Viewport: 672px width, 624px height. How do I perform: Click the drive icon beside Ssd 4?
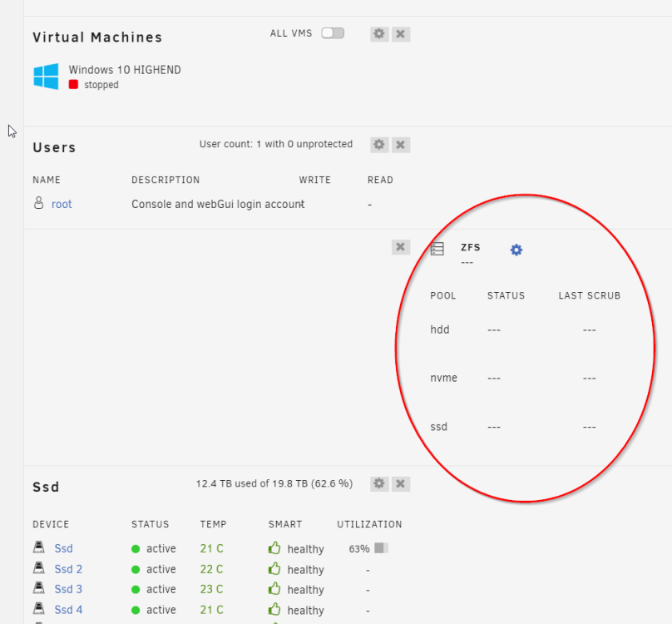39,608
